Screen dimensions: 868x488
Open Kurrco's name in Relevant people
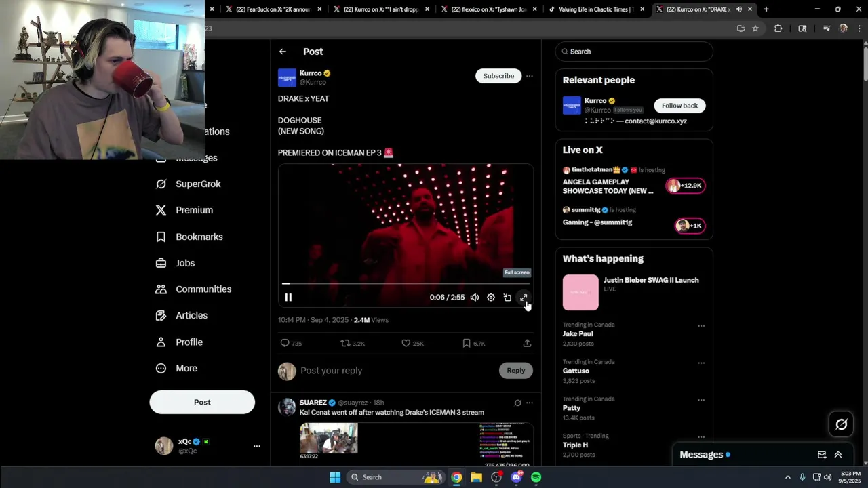point(595,101)
